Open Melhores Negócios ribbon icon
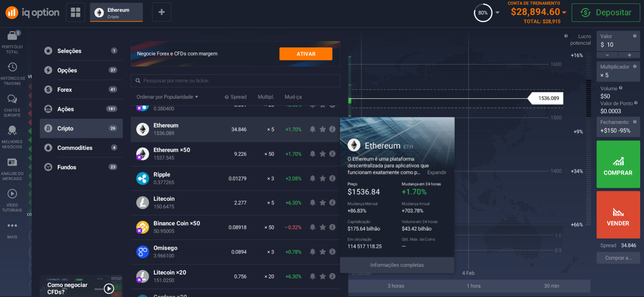The width and height of the screenshot is (644, 297). 12,130
